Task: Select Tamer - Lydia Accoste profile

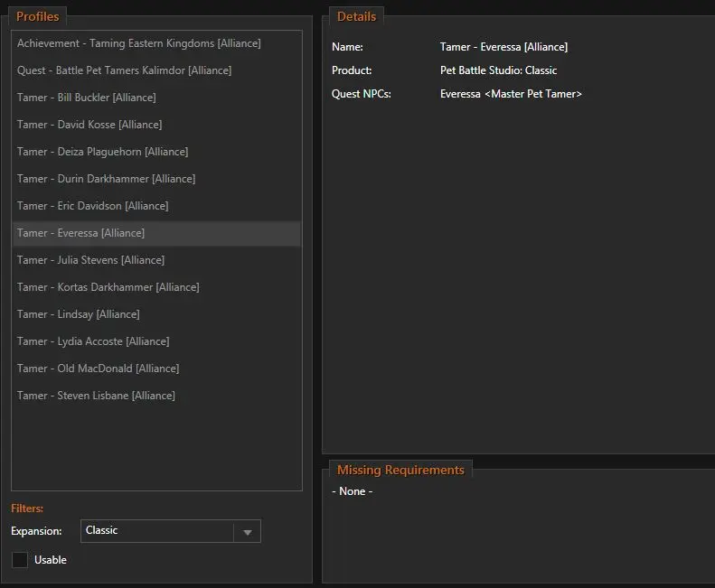Action: [x=156, y=341]
